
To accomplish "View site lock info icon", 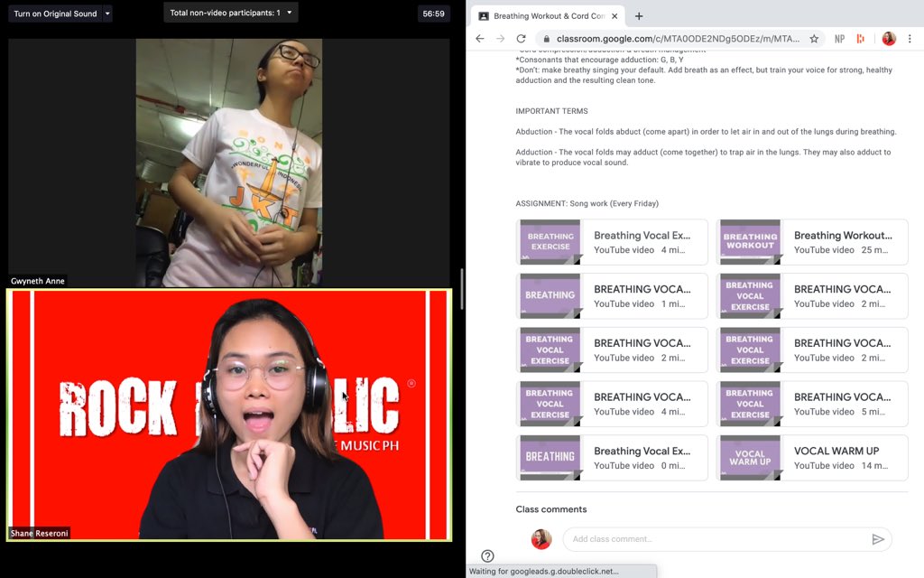I will [x=546, y=39].
